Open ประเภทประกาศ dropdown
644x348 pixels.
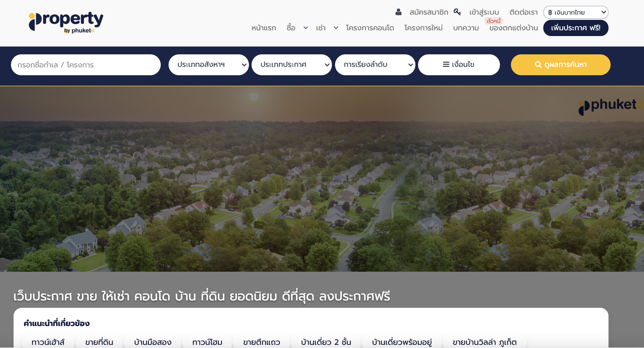point(292,65)
